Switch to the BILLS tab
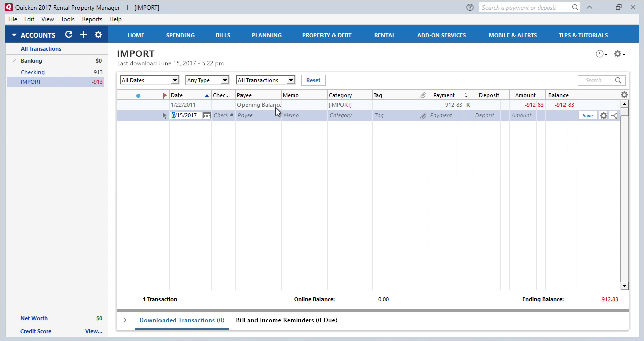This screenshot has width=644, height=341. point(223,35)
